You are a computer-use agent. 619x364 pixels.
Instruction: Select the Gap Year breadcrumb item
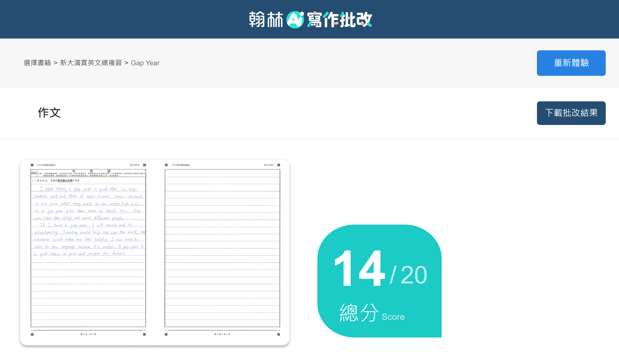(145, 63)
